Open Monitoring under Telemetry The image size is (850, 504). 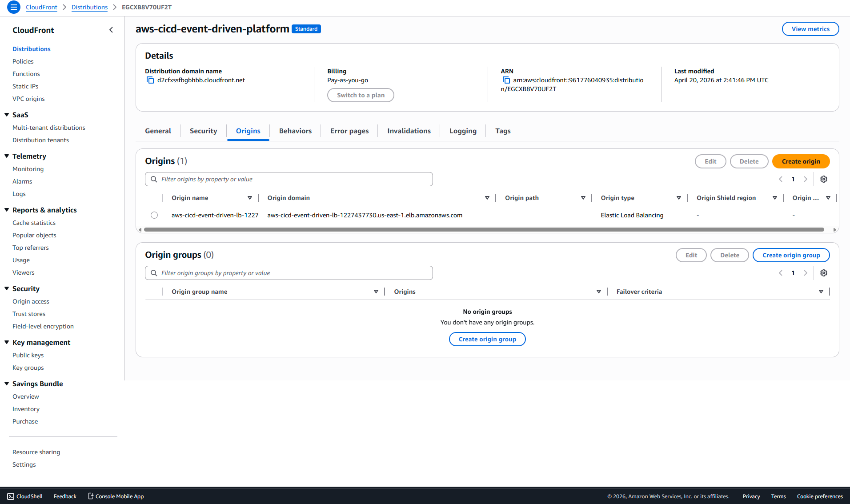[x=28, y=169]
